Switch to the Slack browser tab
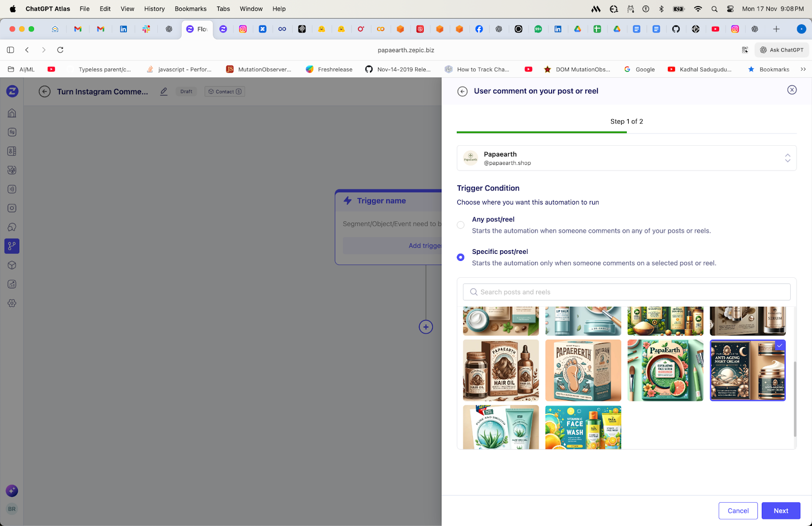Viewport: 812px width, 526px height. click(x=146, y=29)
